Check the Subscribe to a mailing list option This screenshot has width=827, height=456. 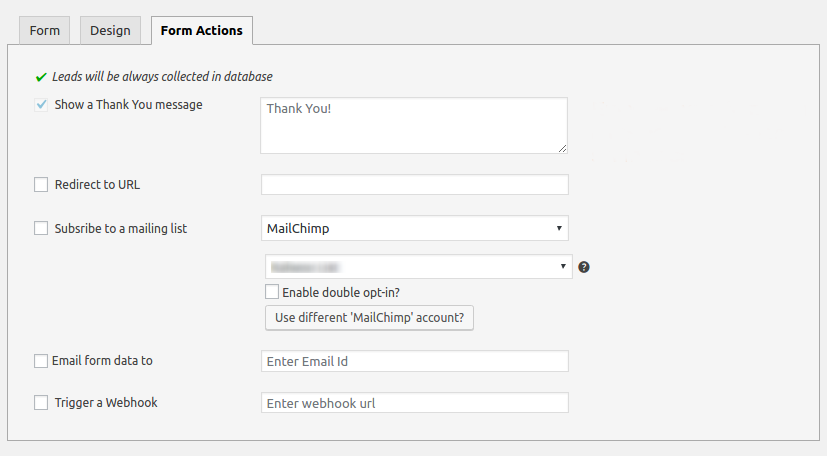41,228
